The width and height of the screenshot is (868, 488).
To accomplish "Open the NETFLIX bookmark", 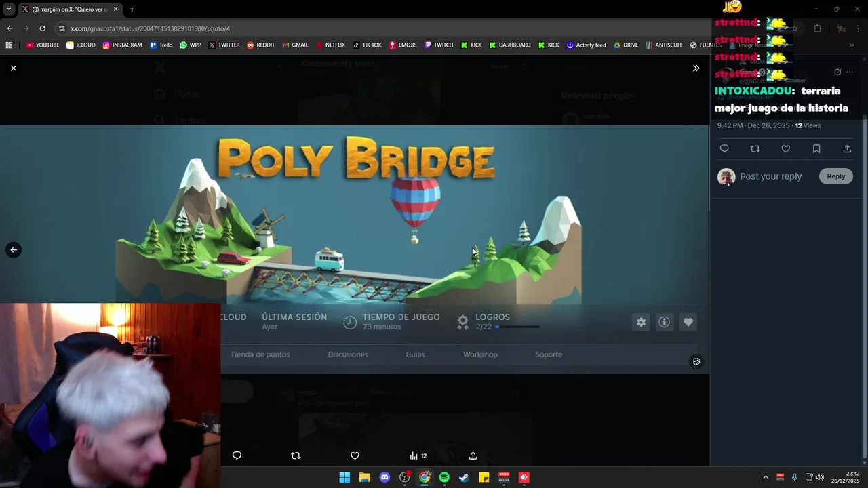I will point(330,45).
